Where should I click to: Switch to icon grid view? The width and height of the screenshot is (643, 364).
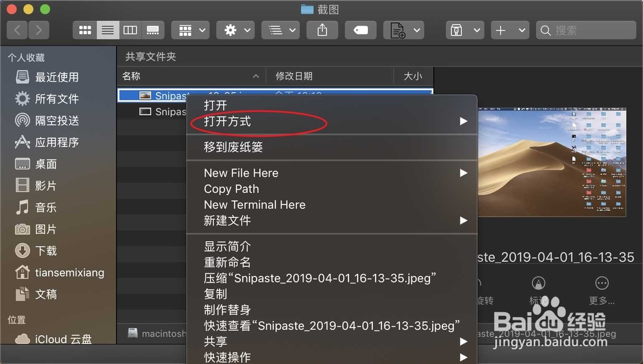pos(85,30)
